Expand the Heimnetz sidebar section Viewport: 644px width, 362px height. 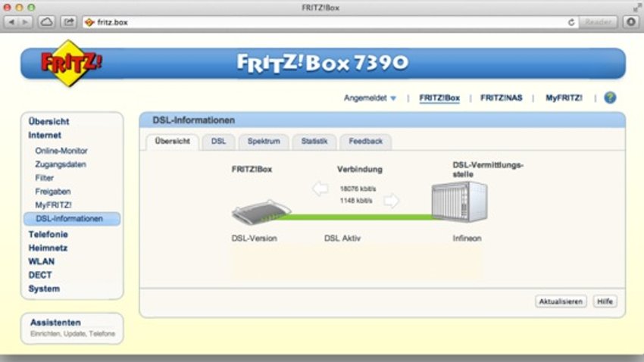48,248
